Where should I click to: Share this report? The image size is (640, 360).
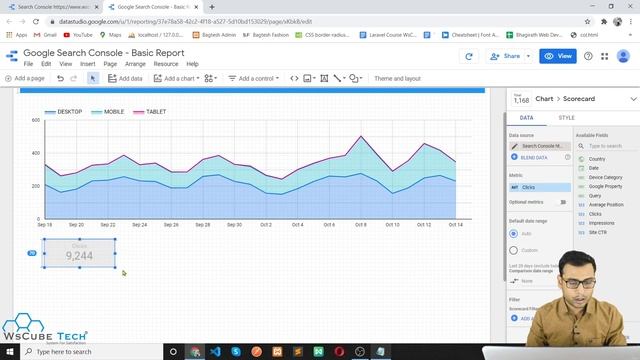(x=505, y=56)
